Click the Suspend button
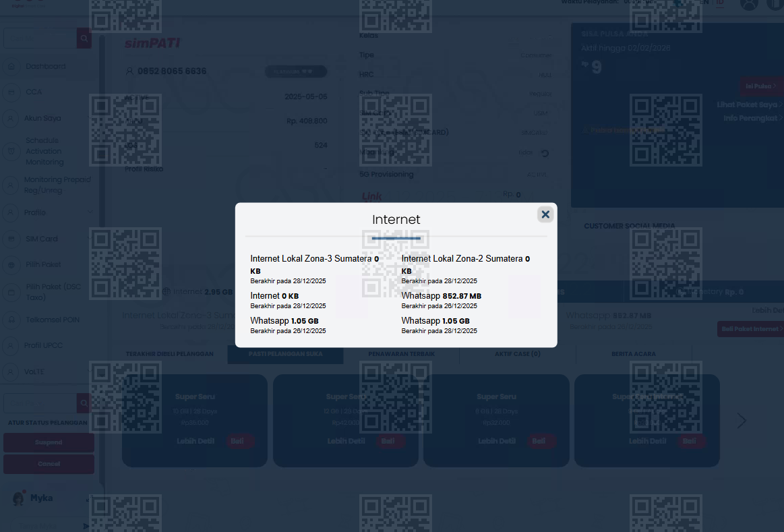 point(49,442)
